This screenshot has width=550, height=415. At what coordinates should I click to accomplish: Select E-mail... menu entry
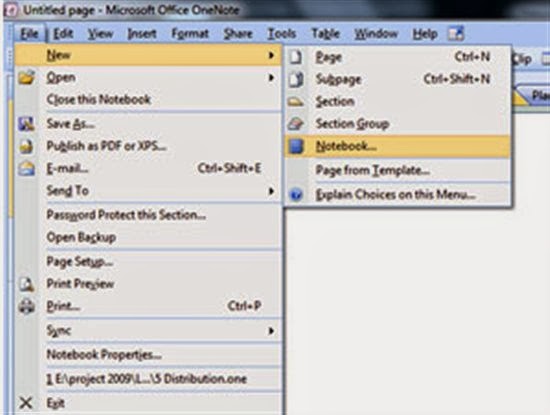point(148,169)
